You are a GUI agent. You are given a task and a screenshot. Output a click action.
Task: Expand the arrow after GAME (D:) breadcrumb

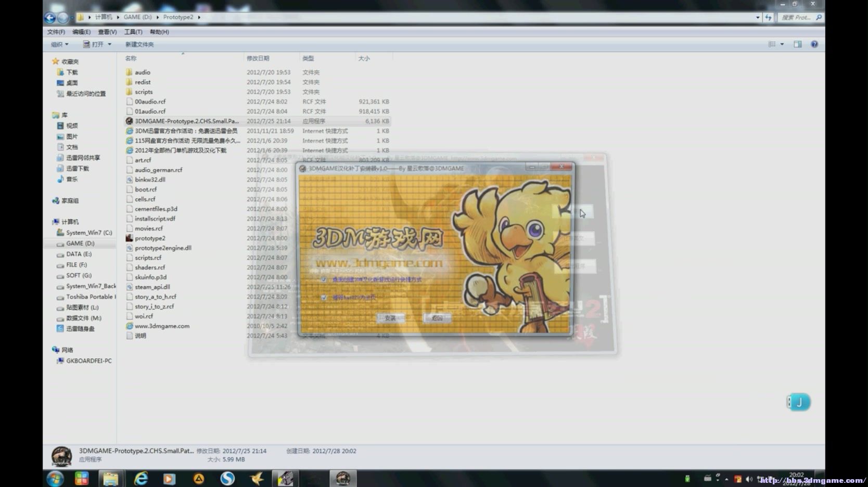[x=158, y=17]
